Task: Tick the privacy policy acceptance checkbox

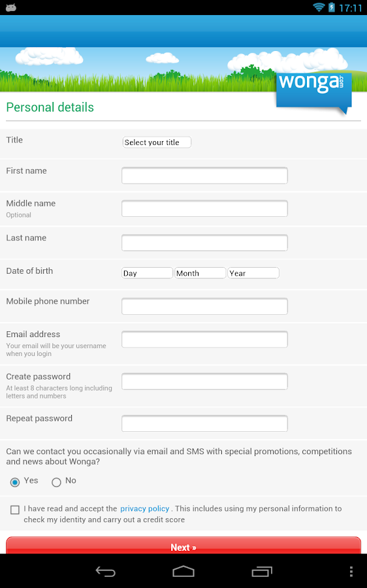Action: [x=15, y=510]
